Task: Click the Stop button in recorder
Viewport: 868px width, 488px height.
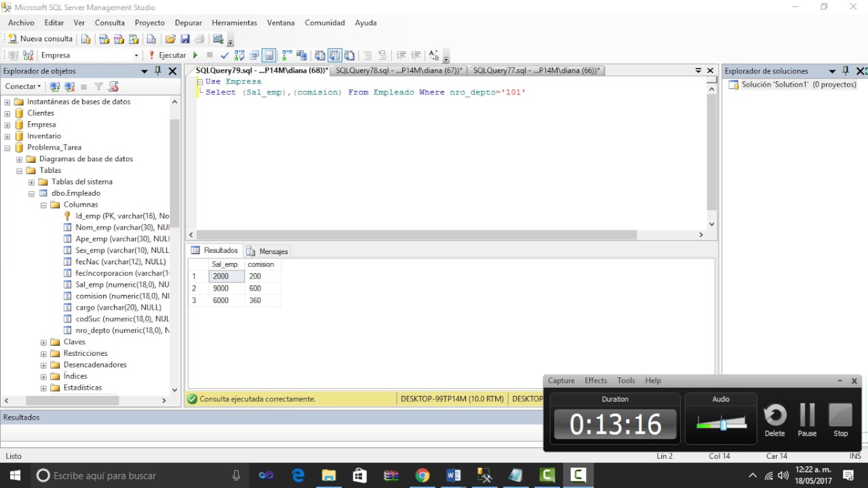Action: pyautogui.click(x=840, y=420)
